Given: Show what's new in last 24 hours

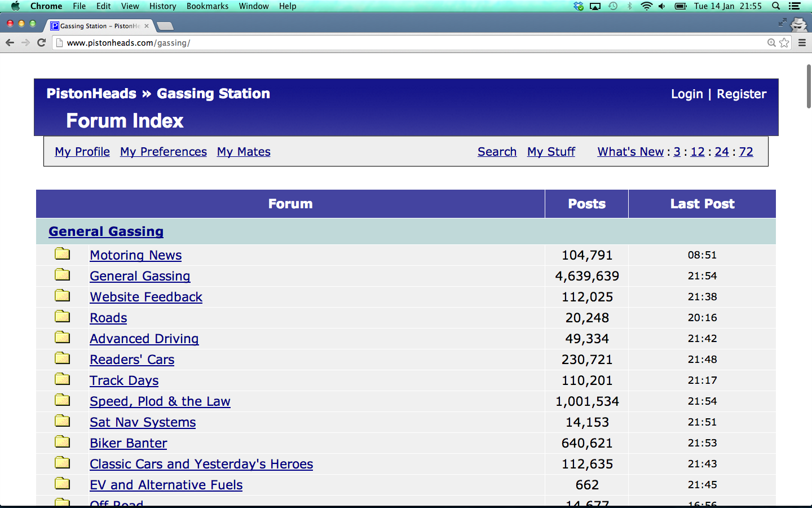Looking at the screenshot, I should click(x=722, y=152).
